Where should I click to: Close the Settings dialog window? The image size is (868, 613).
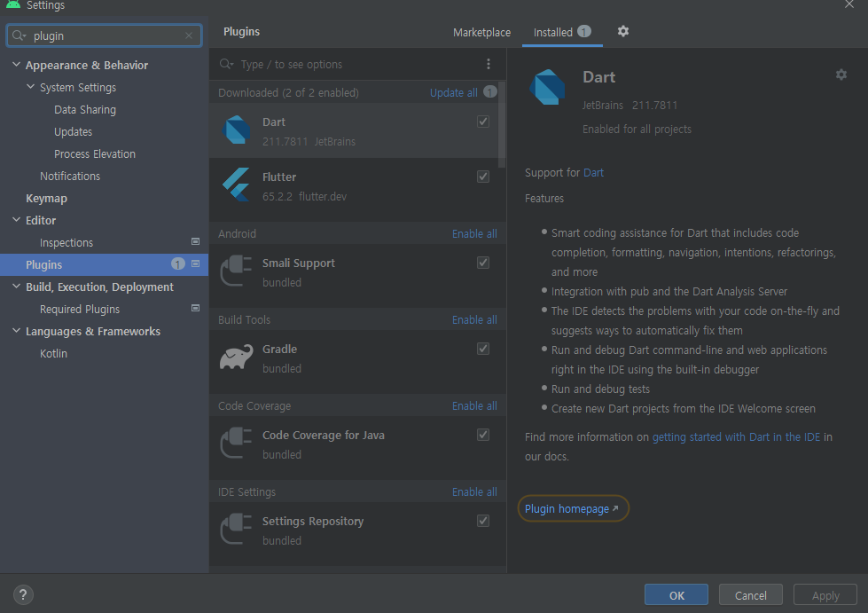(x=849, y=4)
